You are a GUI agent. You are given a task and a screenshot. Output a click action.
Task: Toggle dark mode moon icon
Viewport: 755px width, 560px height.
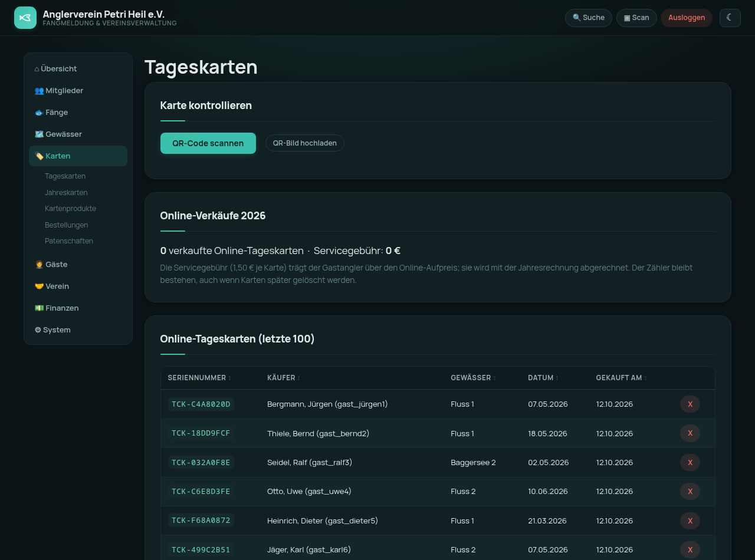pyautogui.click(x=730, y=18)
